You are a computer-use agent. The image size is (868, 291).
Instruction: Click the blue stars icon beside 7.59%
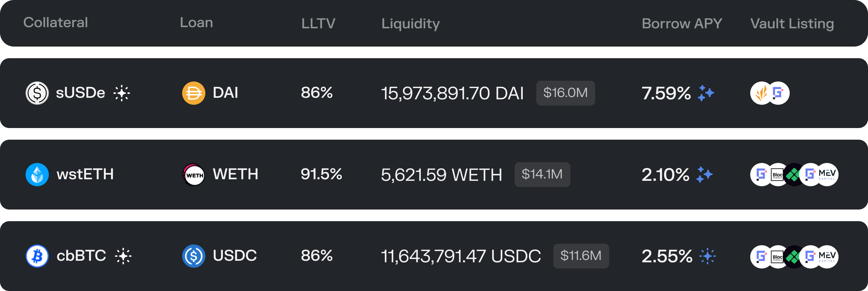[x=706, y=93]
